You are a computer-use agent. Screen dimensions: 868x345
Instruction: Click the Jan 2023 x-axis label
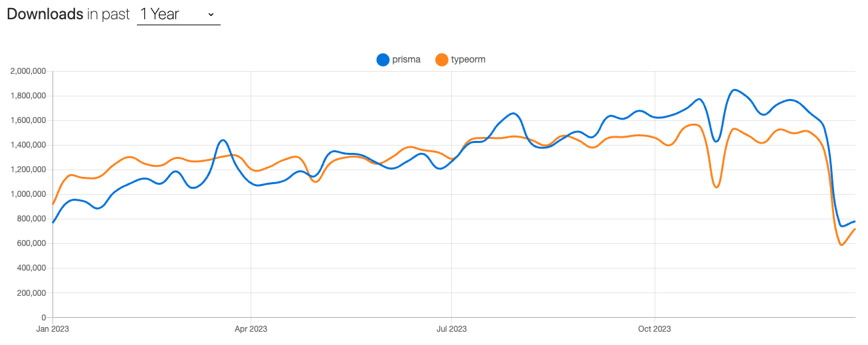coord(53,328)
